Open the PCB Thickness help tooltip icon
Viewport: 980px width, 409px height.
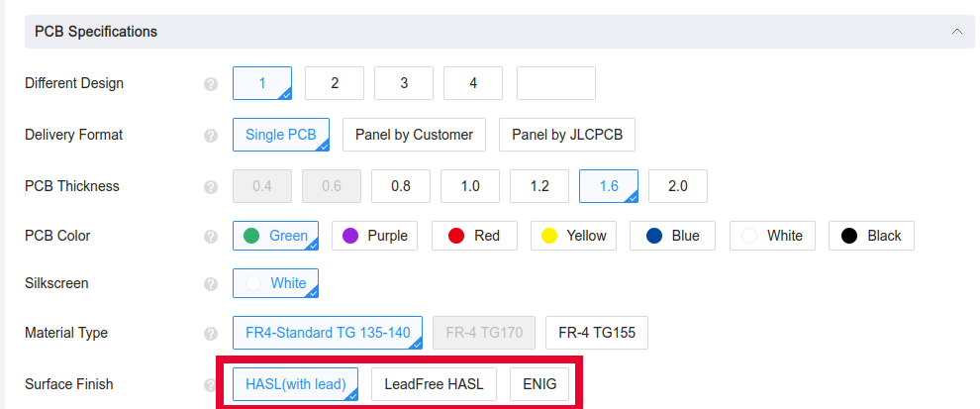211,186
